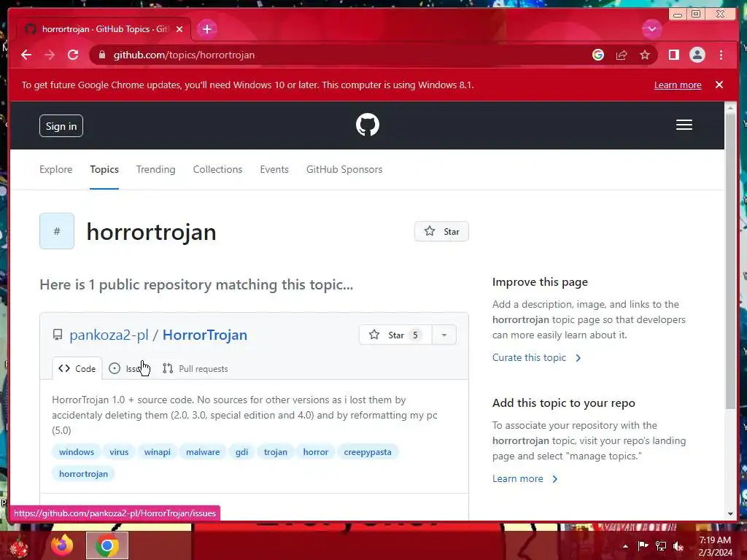Open the repository Issues tab
Image resolution: width=747 pixels, height=560 pixels.
click(128, 368)
